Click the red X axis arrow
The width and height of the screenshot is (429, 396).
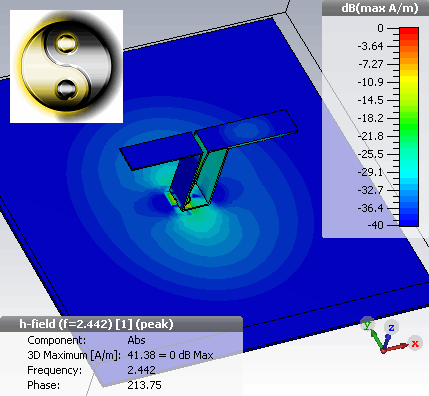click(x=396, y=348)
